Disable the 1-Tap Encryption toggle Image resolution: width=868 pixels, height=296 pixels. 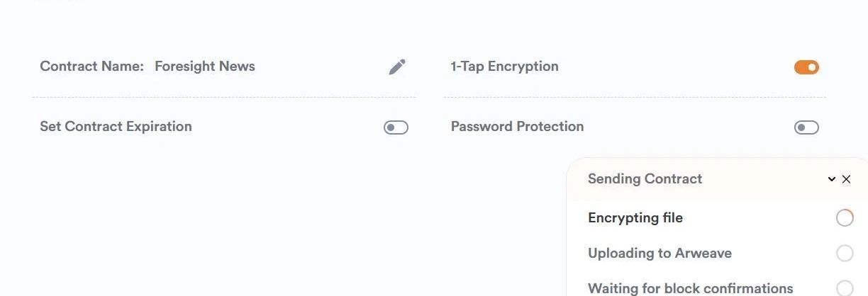tap(806, 67)
